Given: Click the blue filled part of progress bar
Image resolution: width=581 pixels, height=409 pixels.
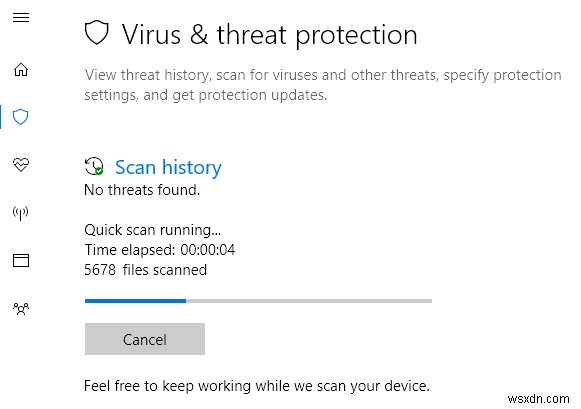Looking at the screenshot, I should [x=135, y=301].
